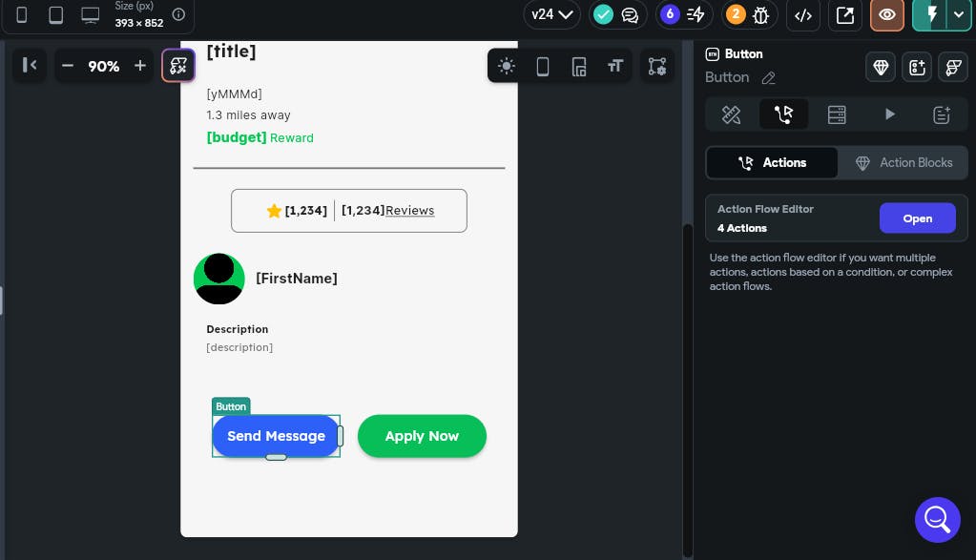Click the [title] text on canvas
This screenshot has height=560, width=976.
(231, 51)
